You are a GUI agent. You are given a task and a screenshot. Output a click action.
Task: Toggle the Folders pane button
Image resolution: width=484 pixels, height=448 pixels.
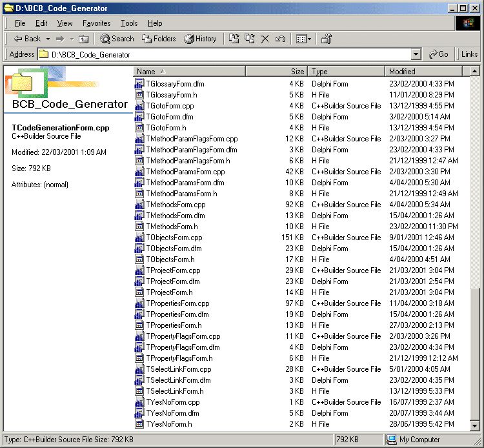pyautogui.click(x=159, y=39)
